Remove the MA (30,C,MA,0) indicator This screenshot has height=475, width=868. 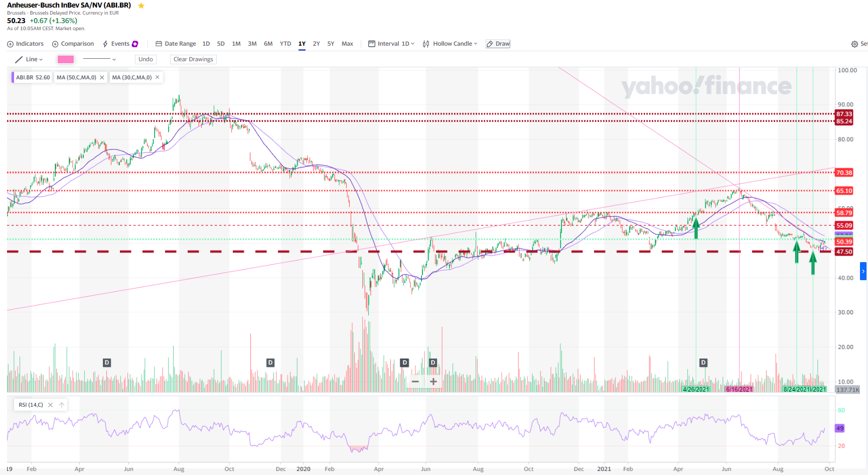[157, 77]
